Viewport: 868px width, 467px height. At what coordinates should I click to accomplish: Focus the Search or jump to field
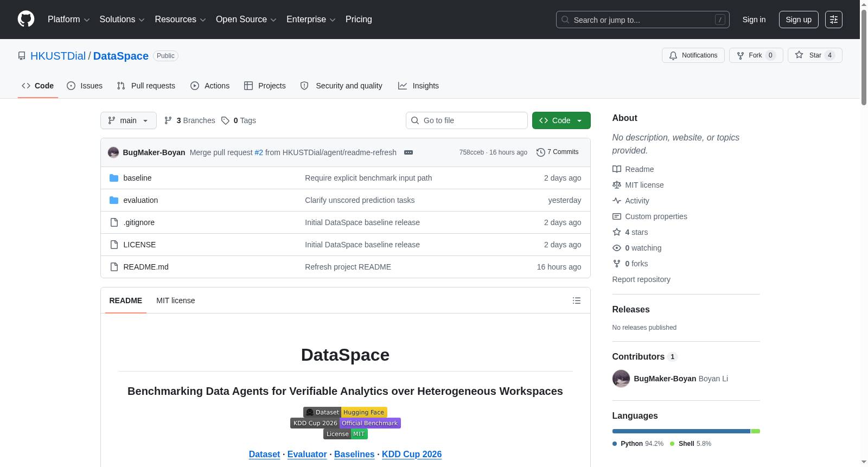click(x=643, y=20)
